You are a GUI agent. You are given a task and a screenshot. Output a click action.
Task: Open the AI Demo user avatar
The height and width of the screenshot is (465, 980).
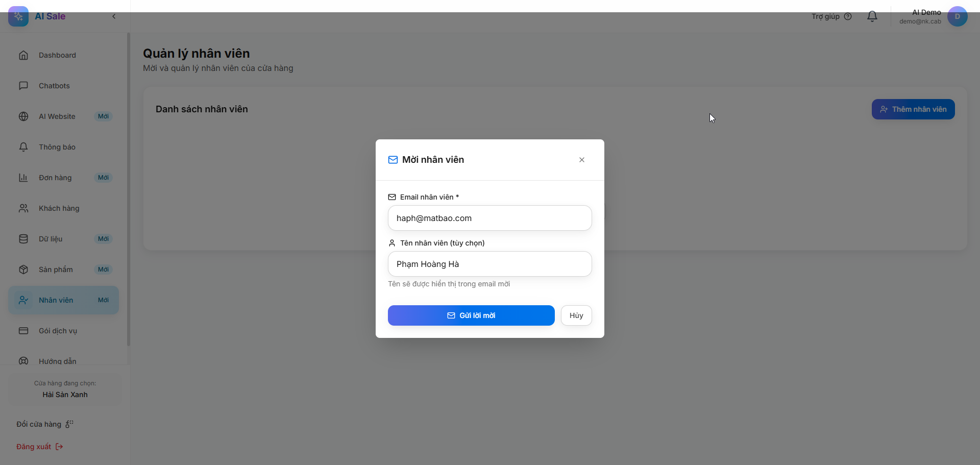pos(957,16)
